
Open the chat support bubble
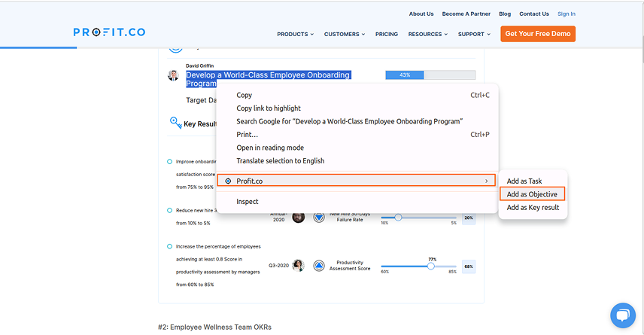623,315
